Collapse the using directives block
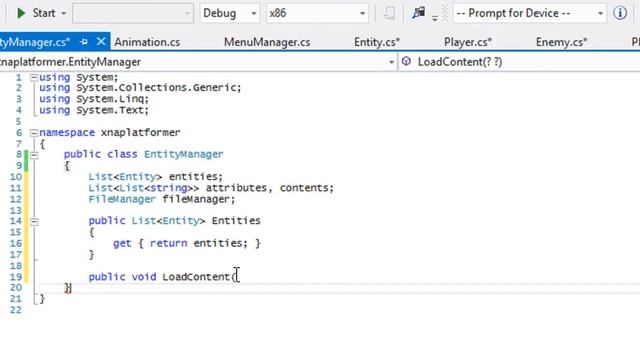 click(x=34, y=77)
